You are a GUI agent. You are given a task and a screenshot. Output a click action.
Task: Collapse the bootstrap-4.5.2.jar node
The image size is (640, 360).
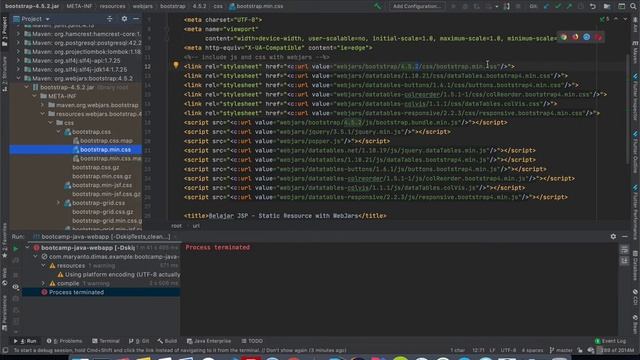(27, 87)
